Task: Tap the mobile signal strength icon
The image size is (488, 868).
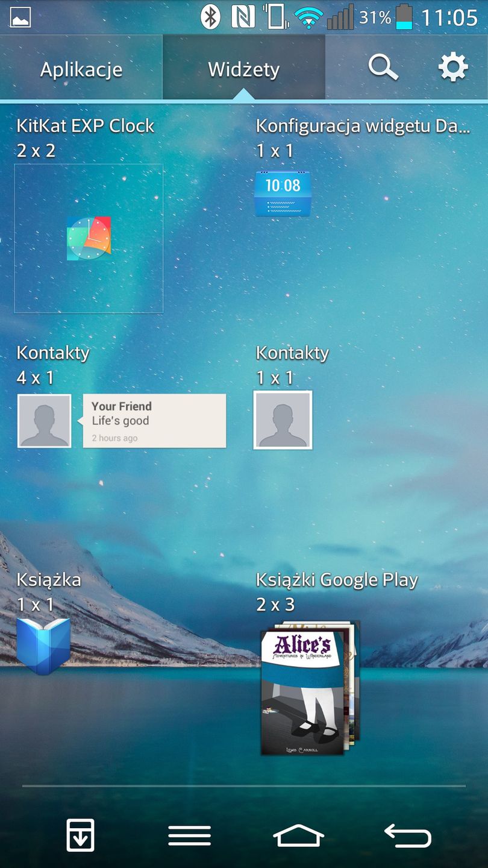Action: [340, 17]
